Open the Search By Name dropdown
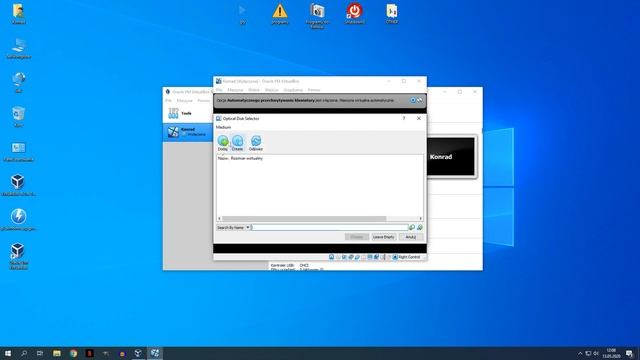 [x=233, y=227]
